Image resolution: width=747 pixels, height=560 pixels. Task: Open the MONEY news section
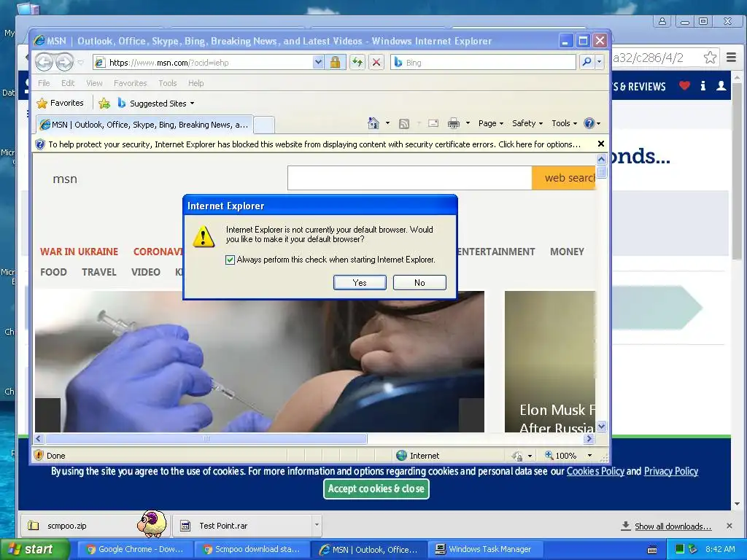pyautogui.click(x=567, y=252)
